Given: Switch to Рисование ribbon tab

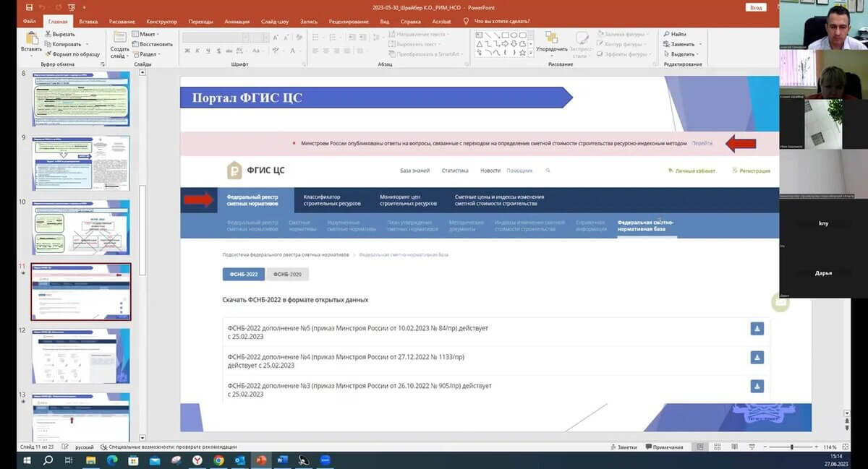Looking at the screenshot, I should coord(122,22).
